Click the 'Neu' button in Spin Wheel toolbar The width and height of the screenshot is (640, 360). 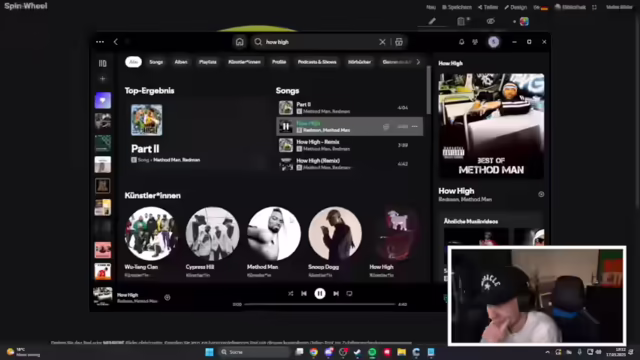431,7
